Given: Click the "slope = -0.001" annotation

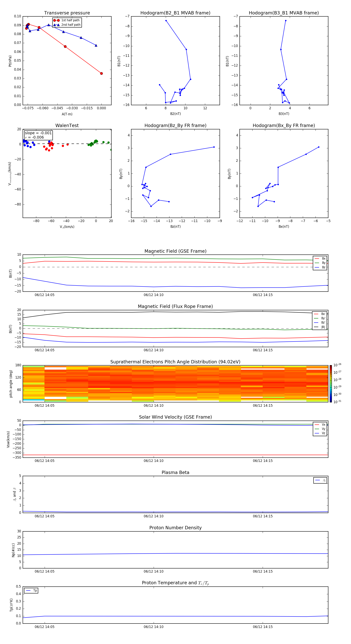Looking at the screenshot, I should (38, 133).
